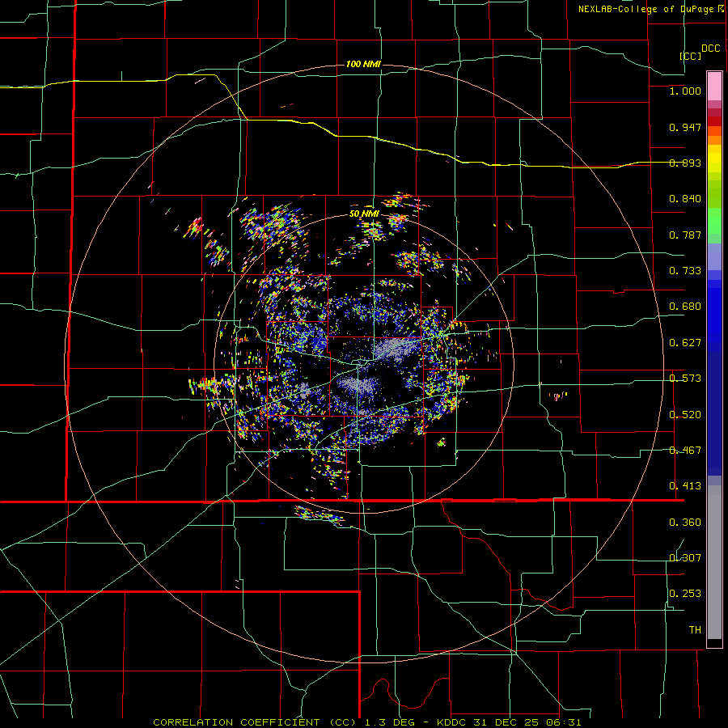Select the 0.893 legend value

point(685,163)
